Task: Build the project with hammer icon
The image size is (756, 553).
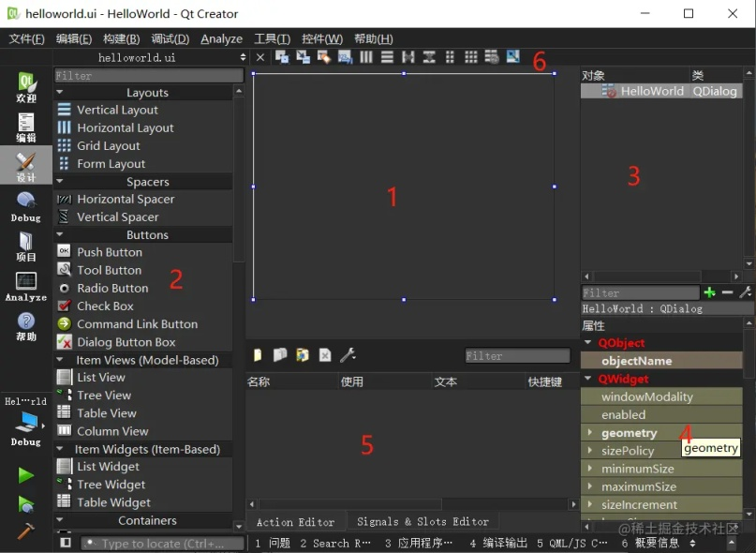Action: tap(26, 531)
